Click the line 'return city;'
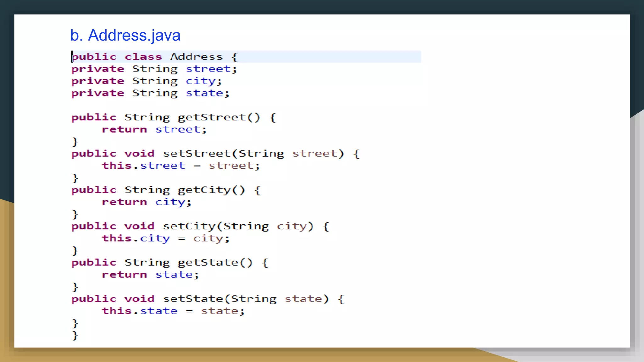 pyautogui.click(x=147, y=202)
